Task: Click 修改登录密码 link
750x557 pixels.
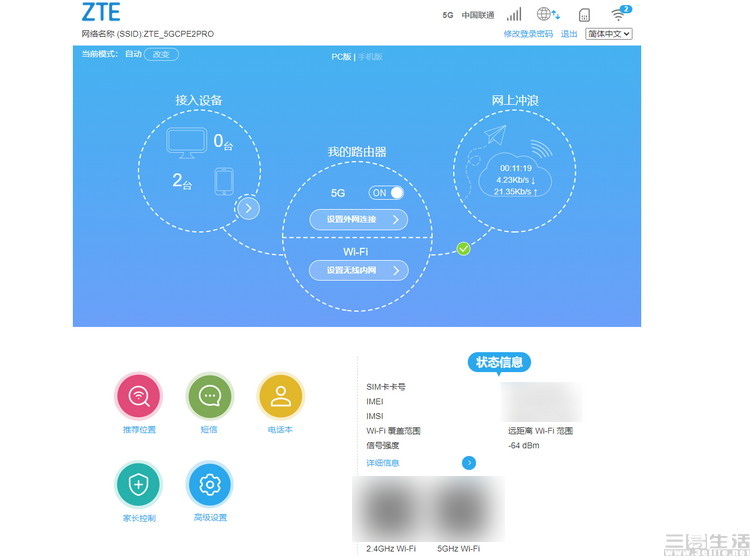Action: pos(528,33)
